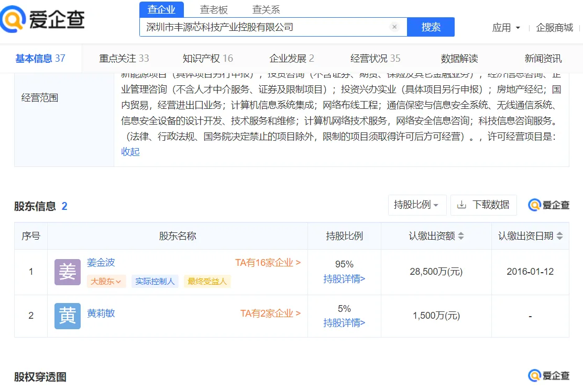Screen dimensions: 583x392
Task: Click the blue 黄 avatar icon
Action: tap(68, 316)
